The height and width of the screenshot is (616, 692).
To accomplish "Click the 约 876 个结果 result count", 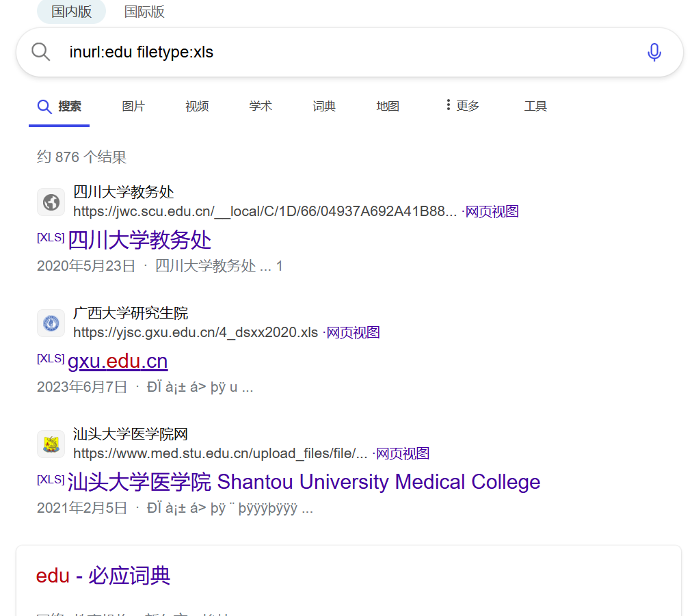I will 81,157.
